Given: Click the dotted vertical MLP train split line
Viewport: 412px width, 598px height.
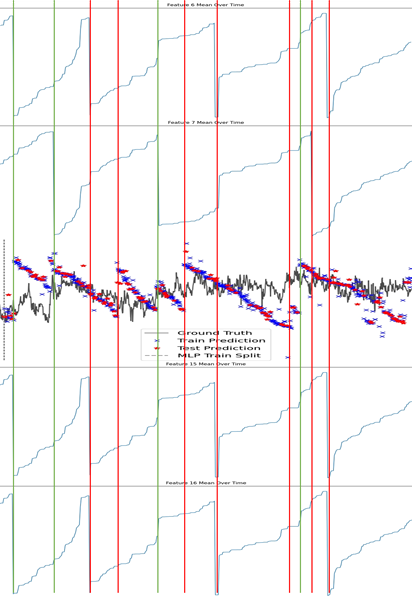Looking at the screenshot, I should click(4, 299).
